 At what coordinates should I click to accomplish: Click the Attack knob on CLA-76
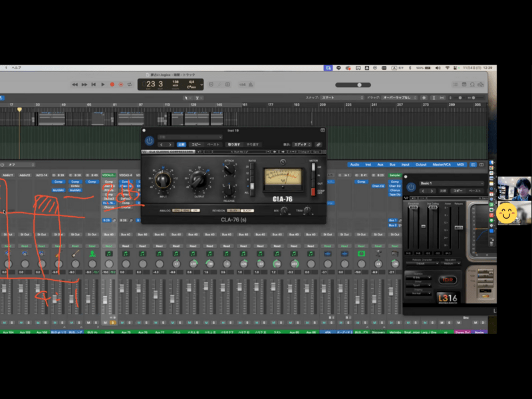(229, 169)
